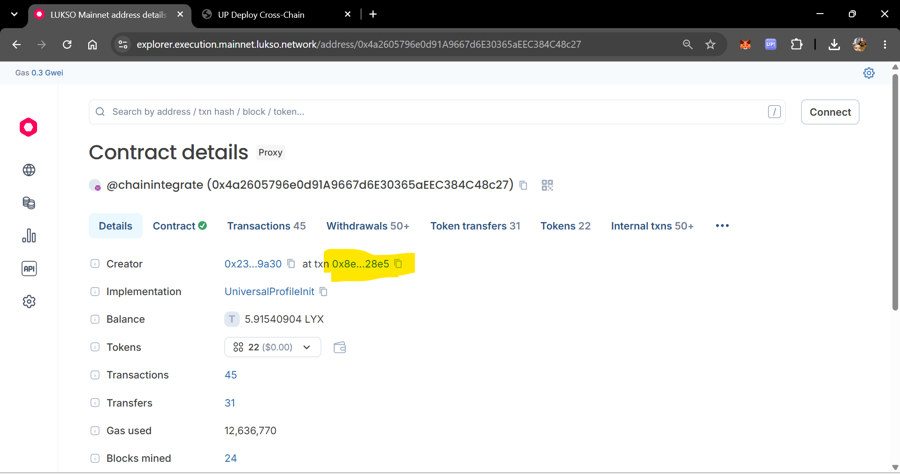This screenshot has width=900, height=474.
Task: Click the page vertical scrollbar thumb
Action: click(894, 192)
